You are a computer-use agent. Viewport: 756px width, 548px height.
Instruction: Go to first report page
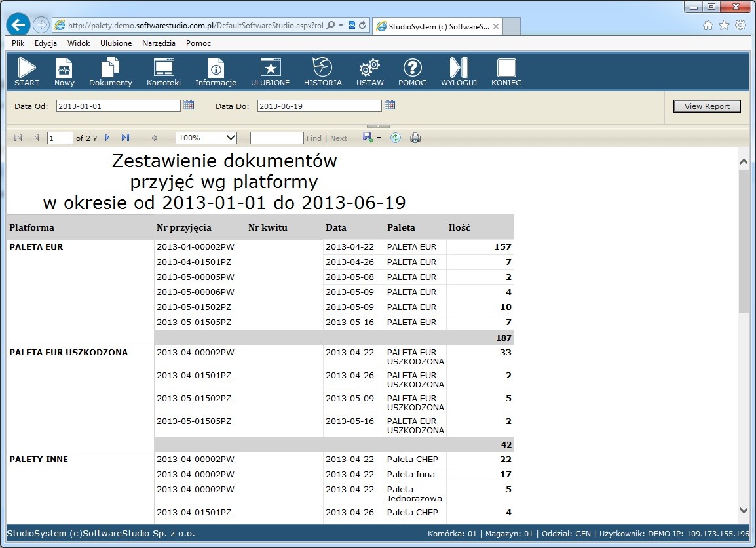[x=18, y=138]
